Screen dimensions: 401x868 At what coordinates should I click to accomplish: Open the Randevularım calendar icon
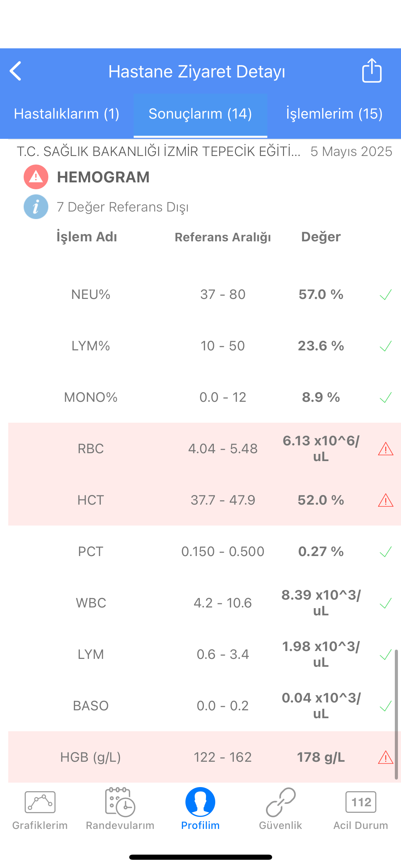120,802
